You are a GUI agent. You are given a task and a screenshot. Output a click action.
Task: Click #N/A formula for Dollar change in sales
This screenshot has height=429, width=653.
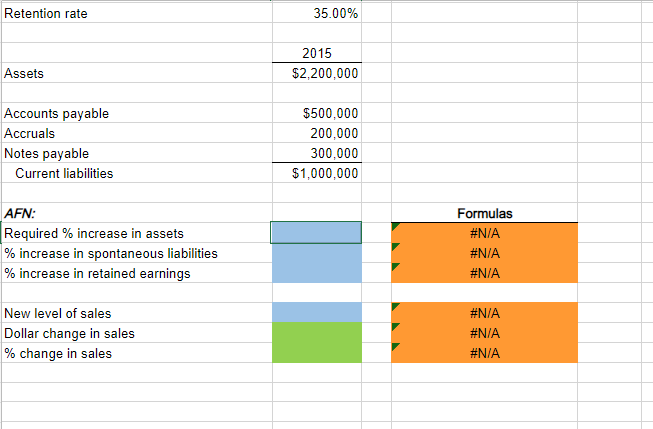click(x=484, y=333)
